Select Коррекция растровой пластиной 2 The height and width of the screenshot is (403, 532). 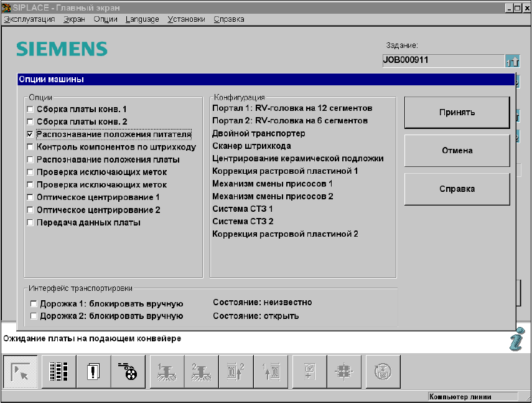(285, 234)
